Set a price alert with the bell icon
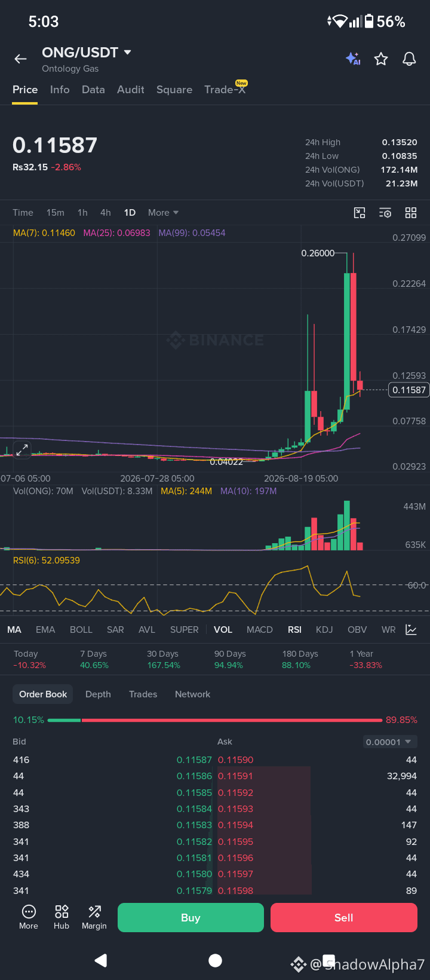Screen dimensions: 430x980 coord(409,59)
